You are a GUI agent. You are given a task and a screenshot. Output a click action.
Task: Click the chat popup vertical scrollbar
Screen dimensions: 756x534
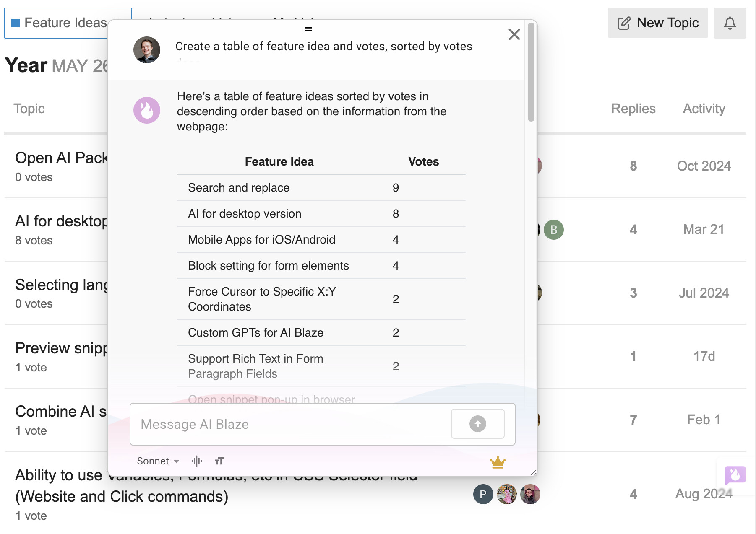click(x=531, y=73)
